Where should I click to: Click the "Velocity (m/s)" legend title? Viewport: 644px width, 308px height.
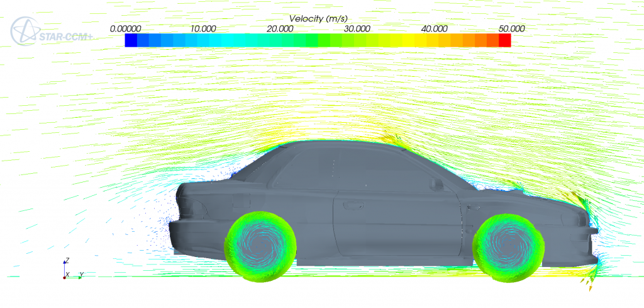coord(318,18)
